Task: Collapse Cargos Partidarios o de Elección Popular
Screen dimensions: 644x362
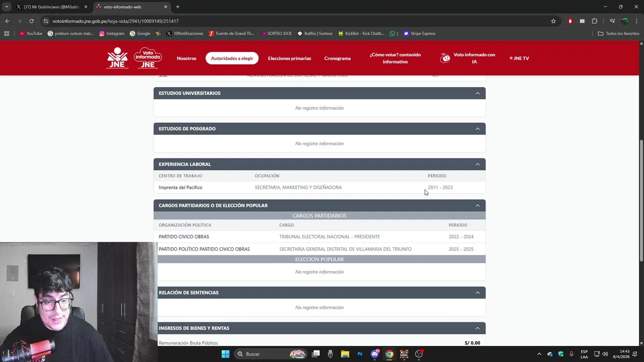Action: pos(477,206)
